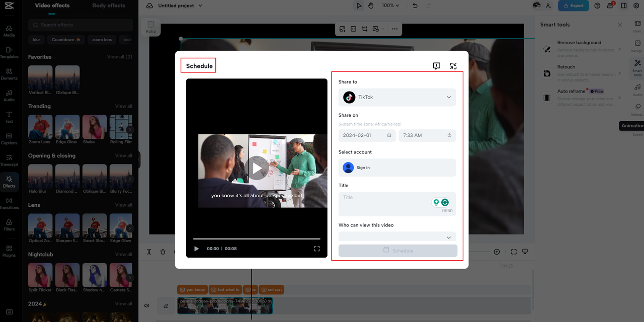644x322 pixels.
Task: Open the Smart tools right tab
Action: (x=637, y=67)
